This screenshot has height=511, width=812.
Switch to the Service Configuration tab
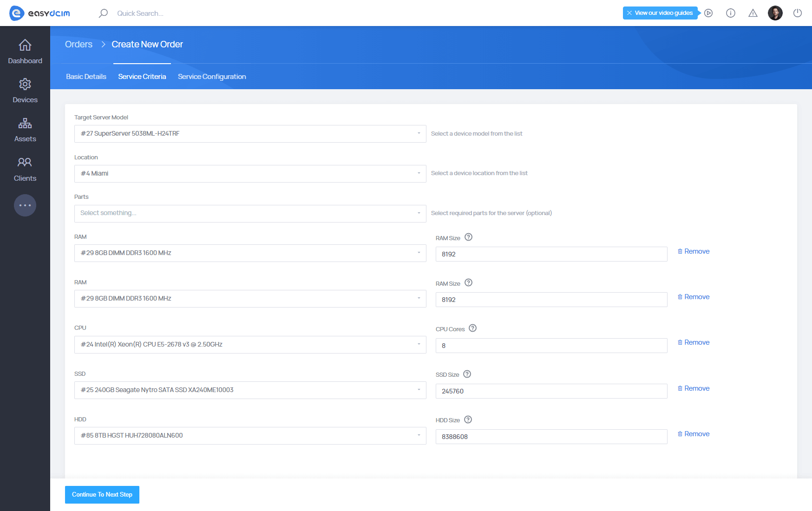211,76
